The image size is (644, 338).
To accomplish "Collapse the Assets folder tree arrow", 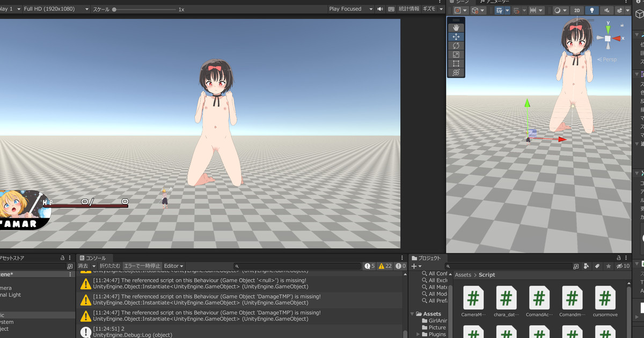I will click(413, 314).
